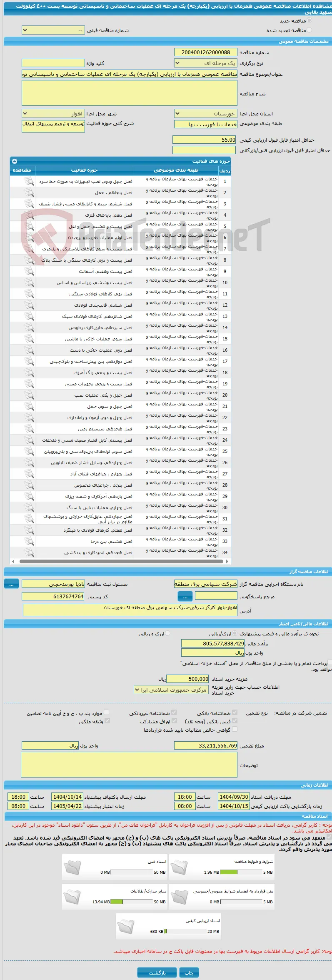
Task: Open view icon for row 6 activity
Action: coord(29,237)
